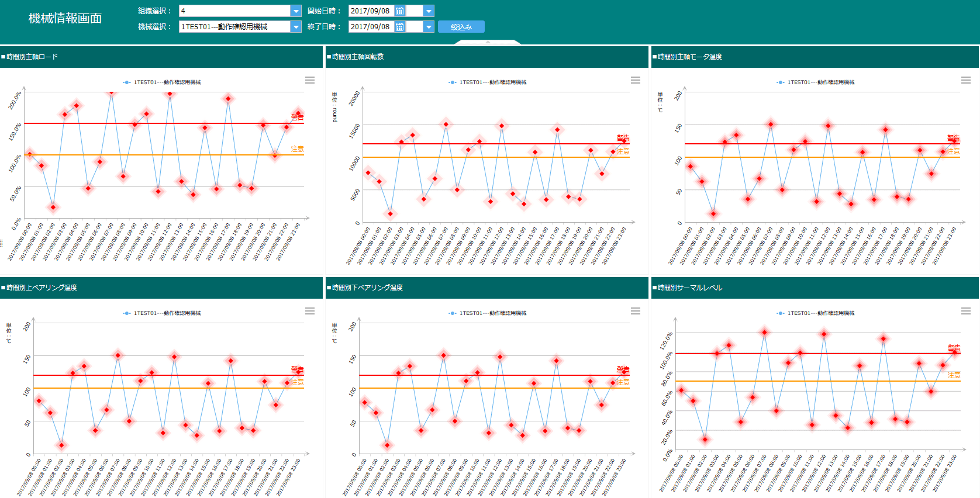Click the 開始日時 label

(x=324, y=11)
